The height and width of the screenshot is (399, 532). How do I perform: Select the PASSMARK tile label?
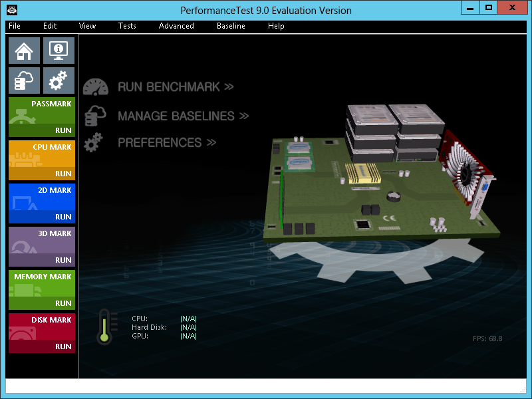51,104
